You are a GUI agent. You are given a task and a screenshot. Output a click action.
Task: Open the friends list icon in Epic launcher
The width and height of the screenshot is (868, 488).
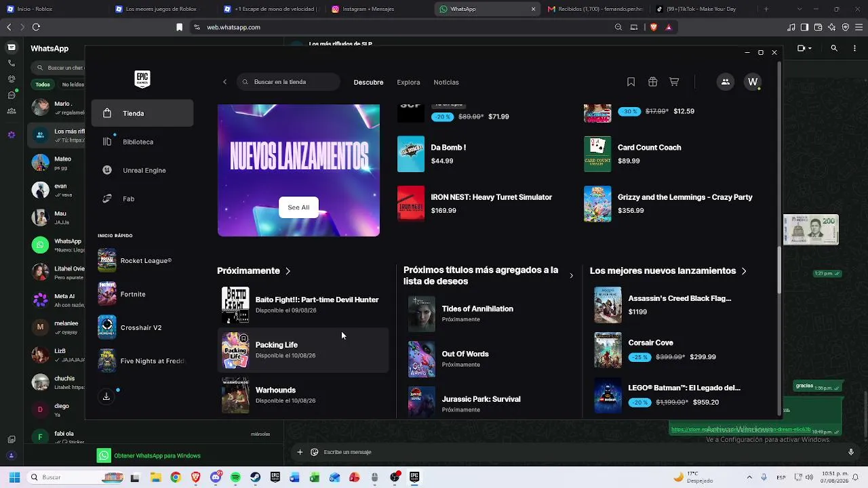[725, 82]
